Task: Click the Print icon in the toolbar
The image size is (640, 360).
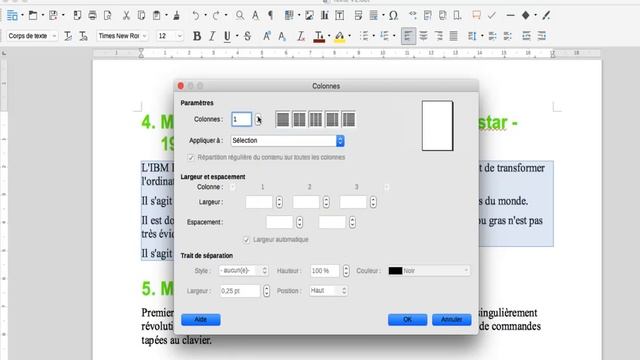Action: coord(93,16)
